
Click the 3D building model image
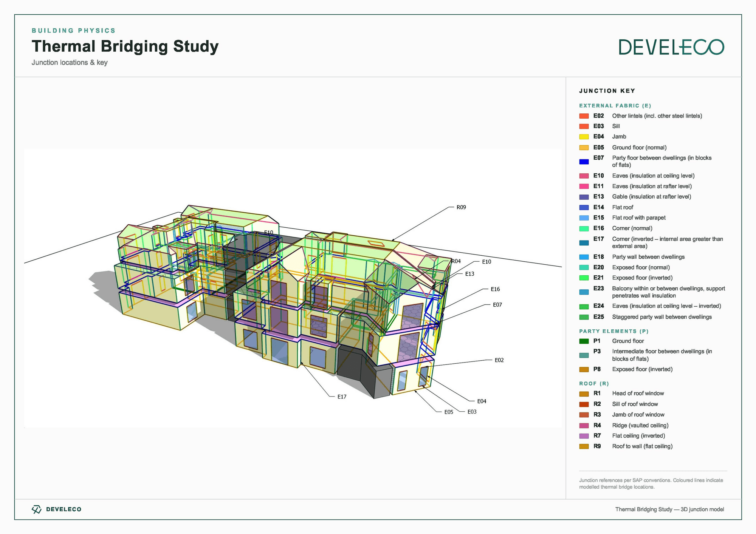(293, 288)
